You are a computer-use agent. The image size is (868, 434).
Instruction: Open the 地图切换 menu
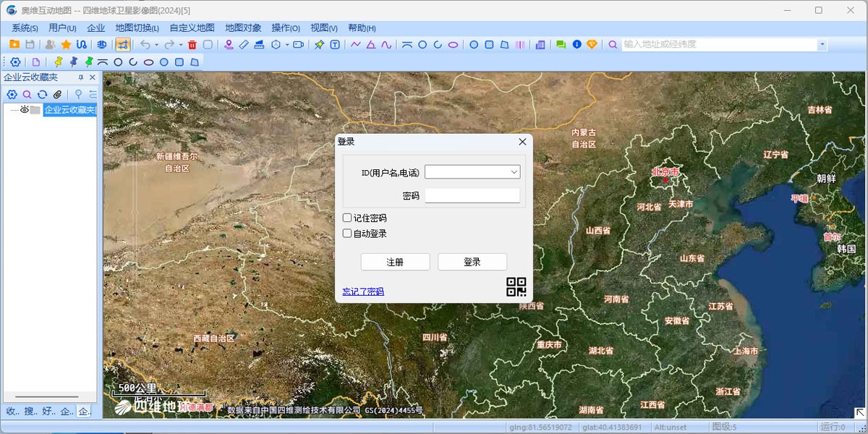(x=137, y=28)
